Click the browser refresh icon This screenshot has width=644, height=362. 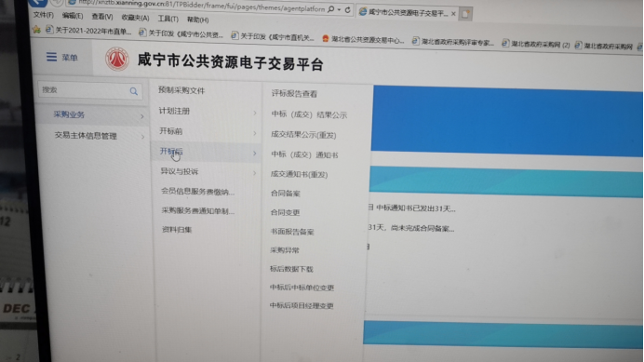click(x=347, y=10)
